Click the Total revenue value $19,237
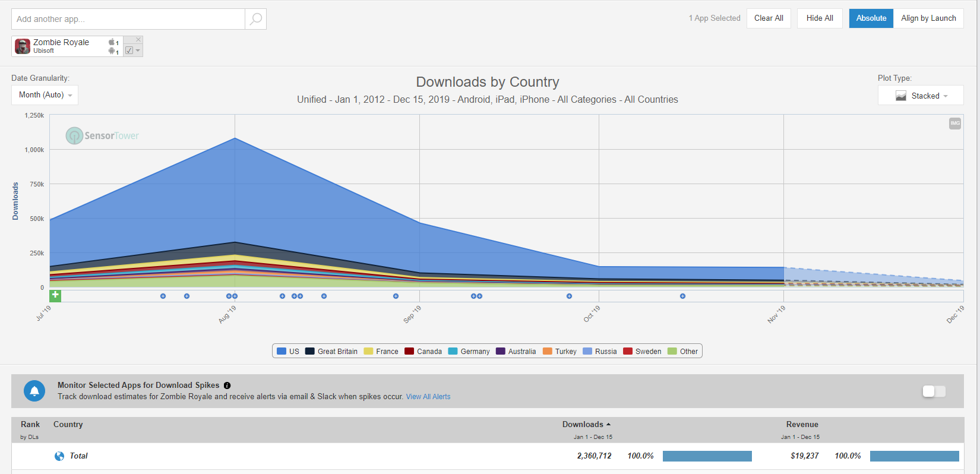Viewport: 980px width, 474px height. click(805, 456)
